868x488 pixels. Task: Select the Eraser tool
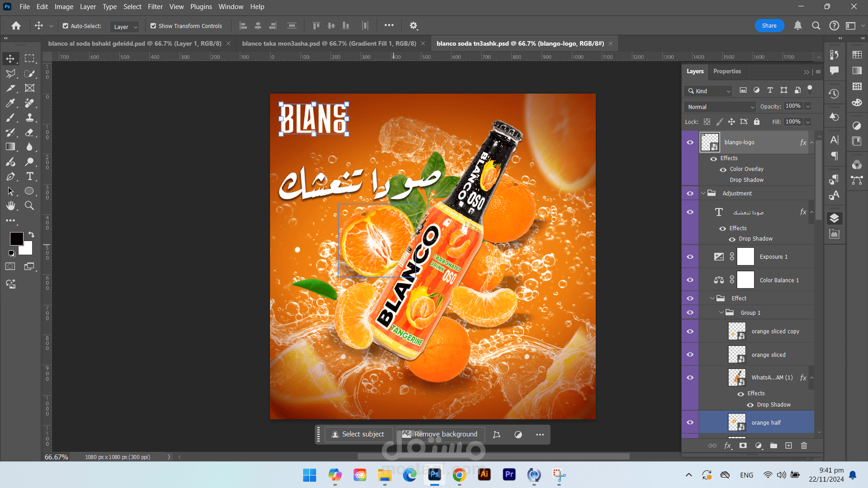(29, 133)
